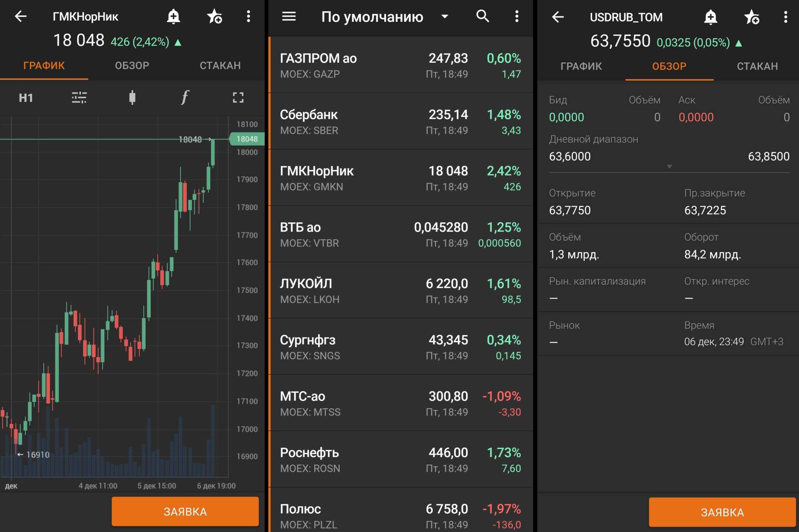Add price alert bell for ГМКНорНик

(173, 16)
